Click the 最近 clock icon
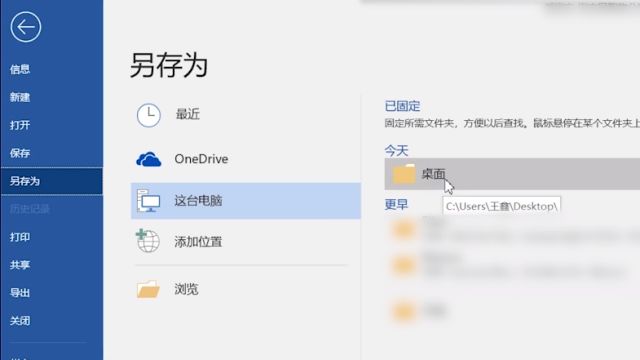Image resolution: width=640 pixels, height=360 pixels. [149, 115]
